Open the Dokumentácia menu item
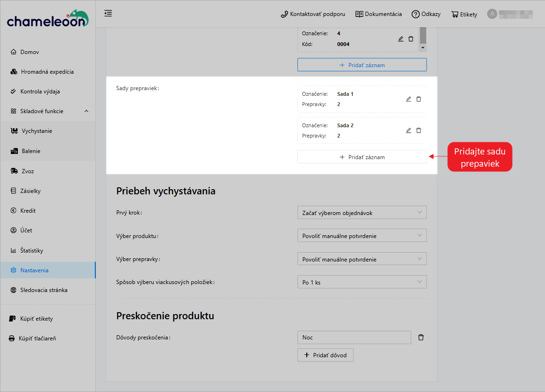545x392 pixels. pos(379,14)
